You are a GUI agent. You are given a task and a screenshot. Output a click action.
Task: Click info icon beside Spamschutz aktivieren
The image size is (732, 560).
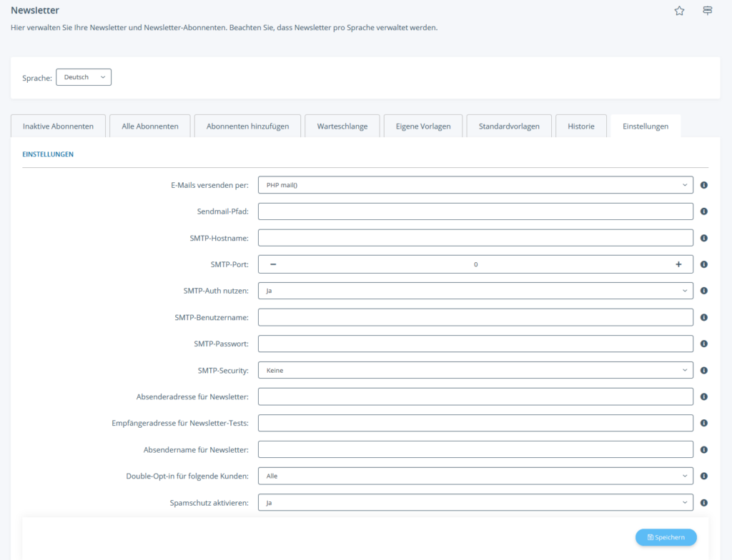pos(704,503)
